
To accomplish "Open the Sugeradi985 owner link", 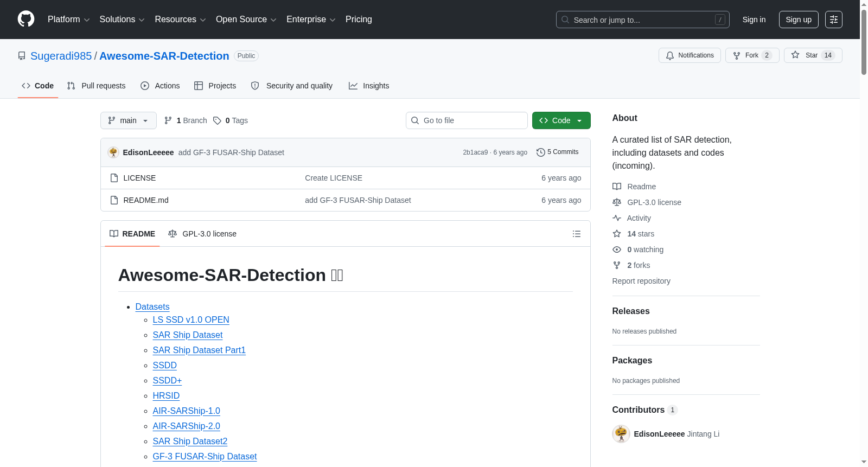I will [61, 56].
